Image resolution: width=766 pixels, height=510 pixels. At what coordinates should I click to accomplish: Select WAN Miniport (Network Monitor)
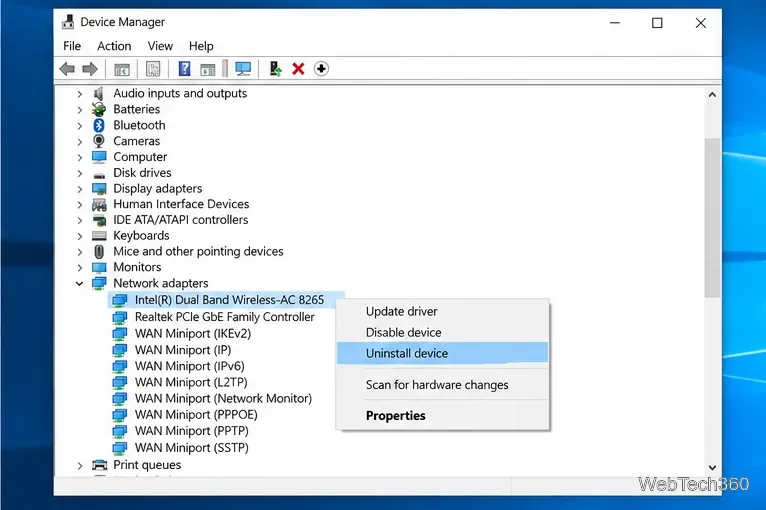coord(223,398)
